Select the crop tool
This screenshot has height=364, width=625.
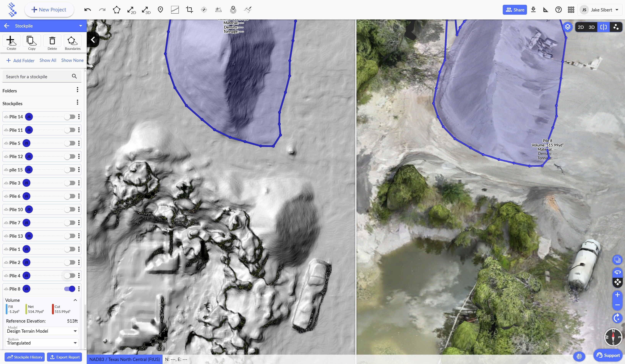tap(189, 10)
